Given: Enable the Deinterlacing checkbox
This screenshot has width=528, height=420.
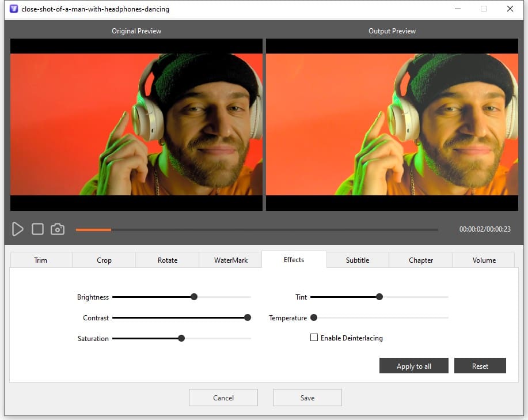Looking at the screenshot, I should coord(314,338).
